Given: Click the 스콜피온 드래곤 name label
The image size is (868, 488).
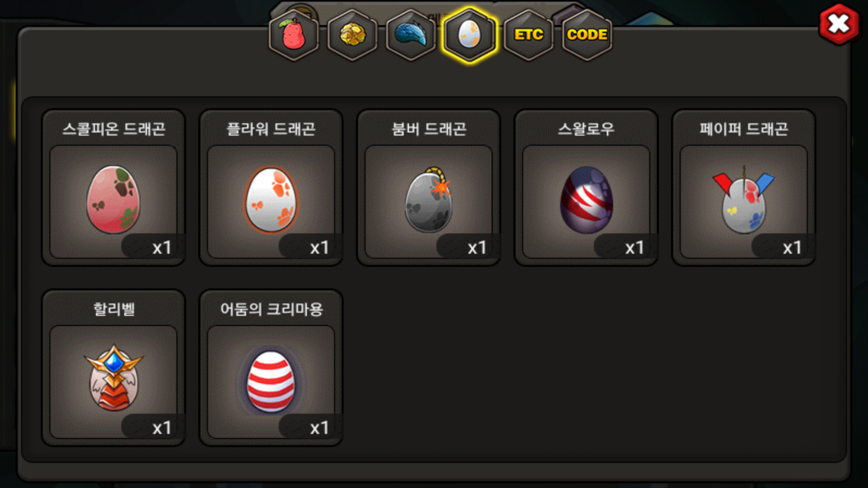Looking at the screenshot, I should [114, 129].
